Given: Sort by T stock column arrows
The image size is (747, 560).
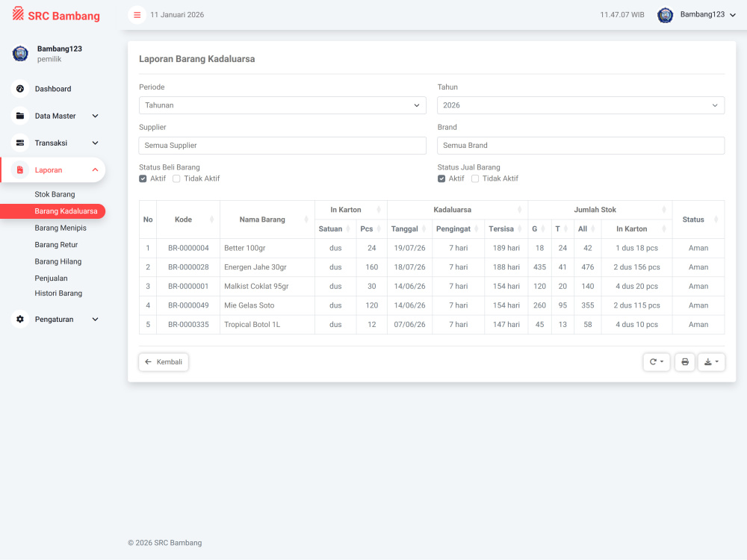Looking at the screenshot, I should [566, 229].
